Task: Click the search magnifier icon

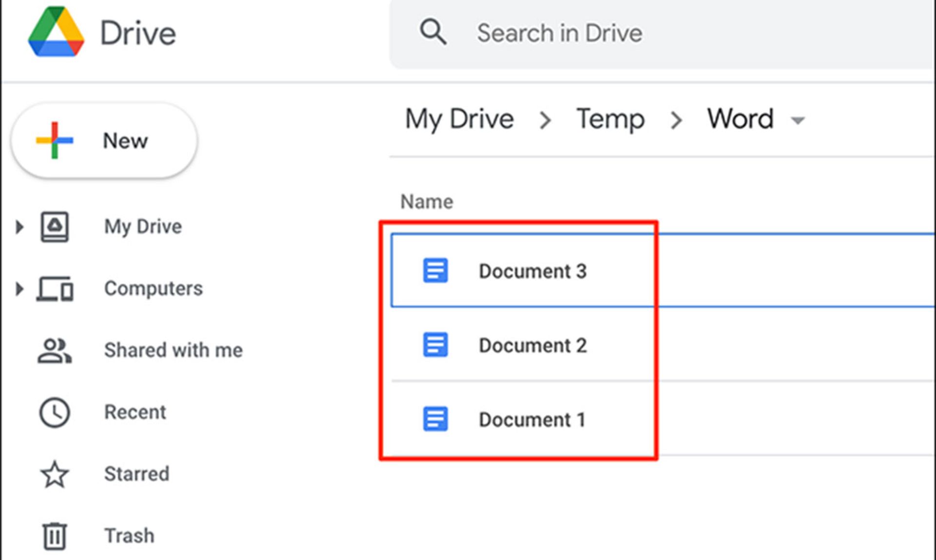Action: pos(433,32)
